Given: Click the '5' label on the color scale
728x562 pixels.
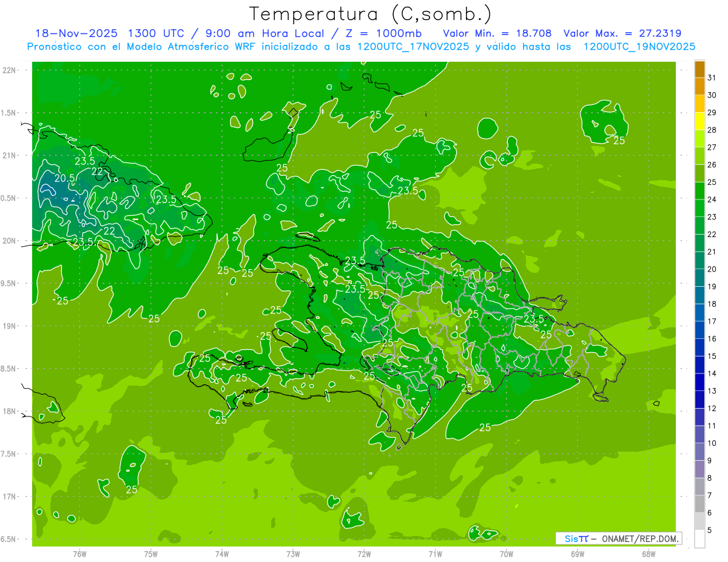Looking at the screenshot, I should point(710,531).
